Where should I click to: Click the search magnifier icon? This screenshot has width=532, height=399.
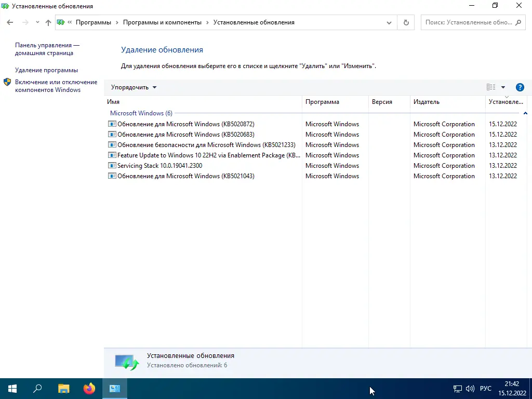click(518, 22)
